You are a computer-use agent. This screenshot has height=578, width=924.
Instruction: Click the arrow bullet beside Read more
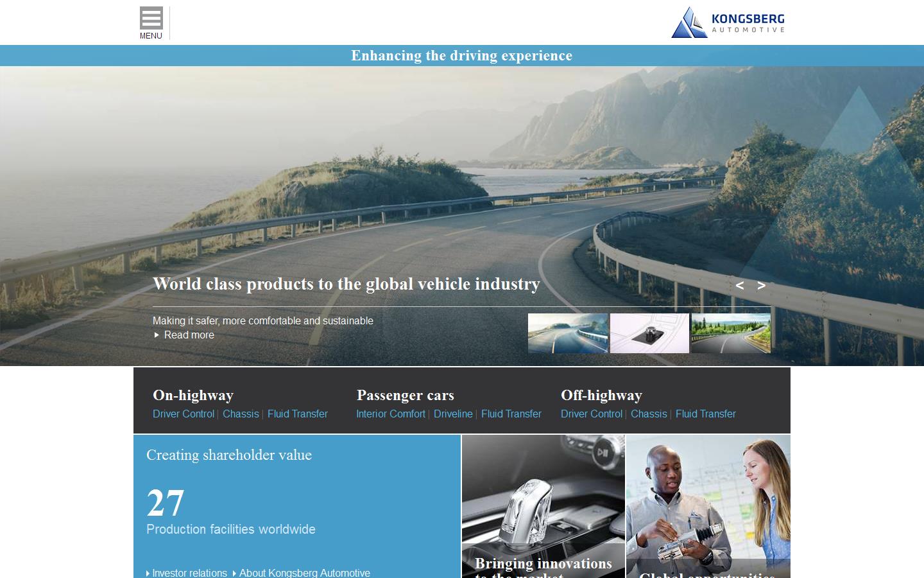pyautogui.click(x=157, y=335)
